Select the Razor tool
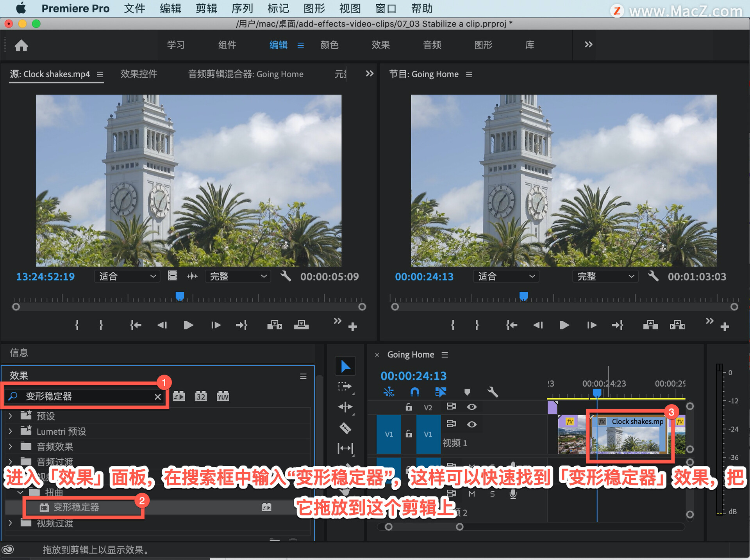Viewport: 750px width, 560px height. coord(345,428)
